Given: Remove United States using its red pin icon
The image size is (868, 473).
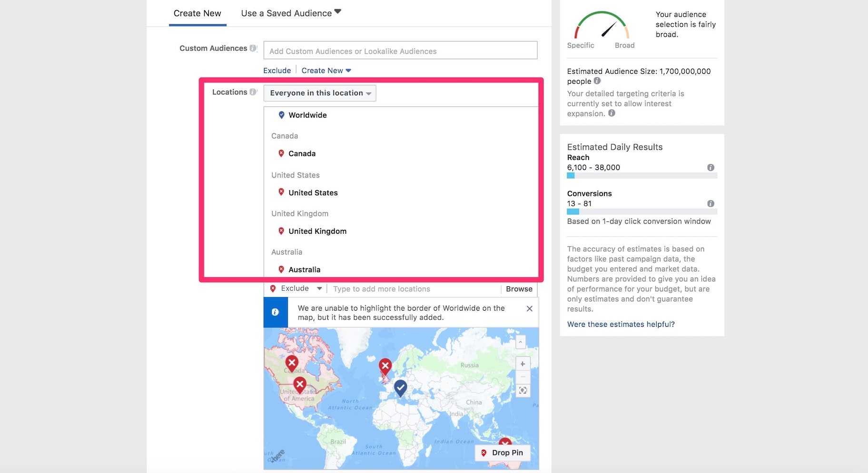Looking at the screenshot, I should 281,192.
